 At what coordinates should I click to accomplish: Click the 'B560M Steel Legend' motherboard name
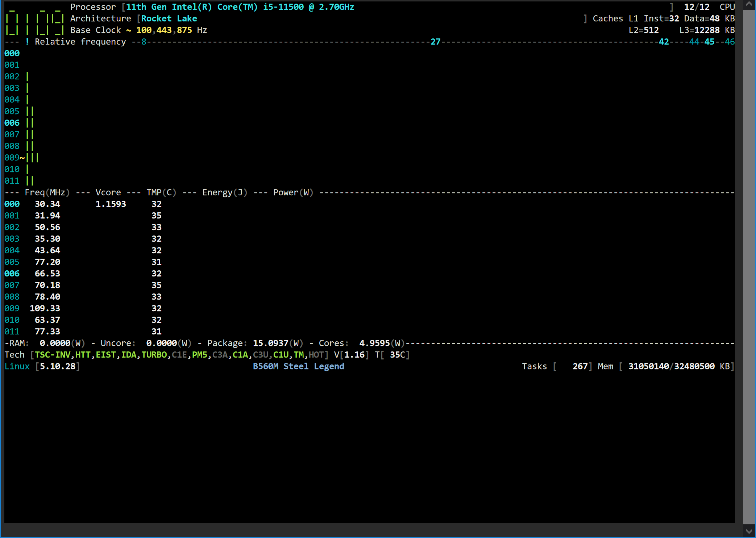(299, 366)
